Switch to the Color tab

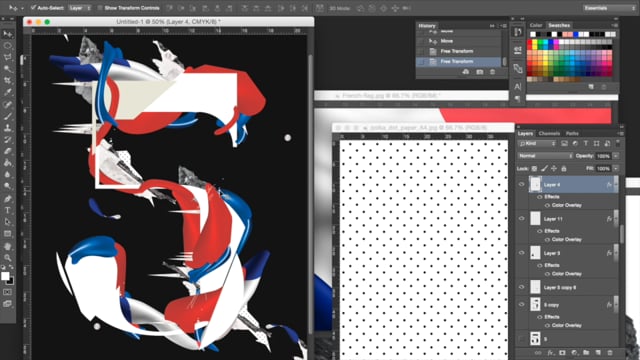coord(536,25)
